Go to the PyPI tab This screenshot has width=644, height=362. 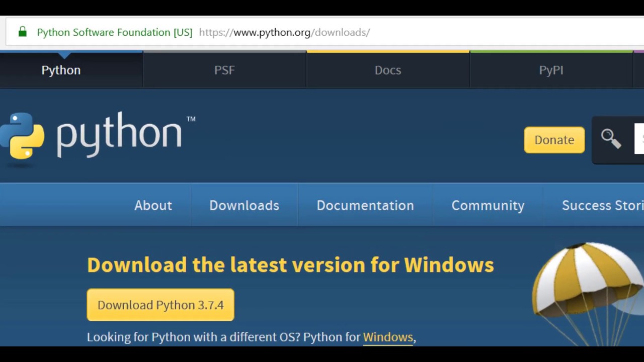(x=551, y=70)
